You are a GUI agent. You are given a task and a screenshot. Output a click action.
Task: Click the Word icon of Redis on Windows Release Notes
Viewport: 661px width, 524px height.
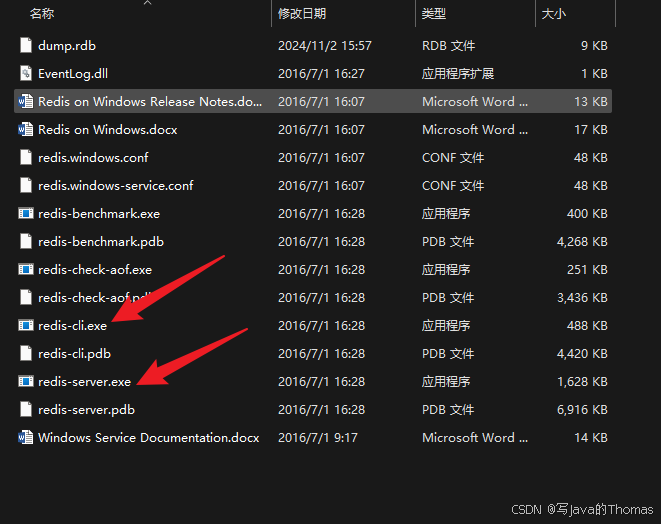click(26, 102)
